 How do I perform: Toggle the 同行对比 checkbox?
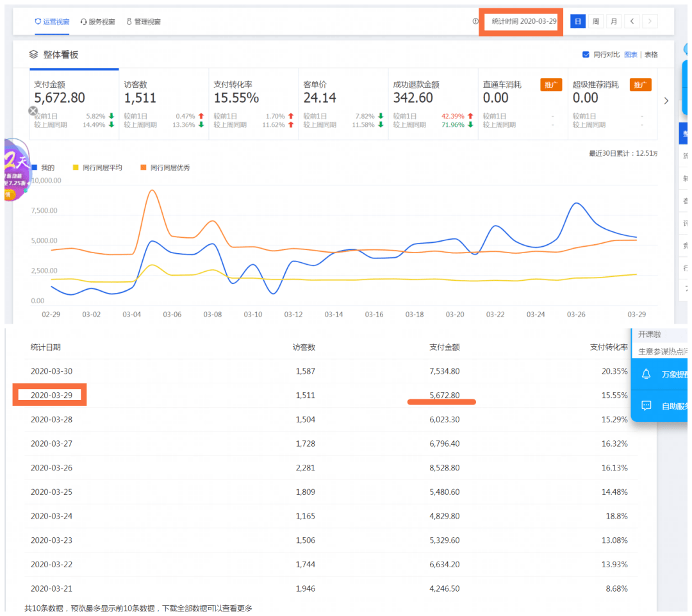point(586,54)
